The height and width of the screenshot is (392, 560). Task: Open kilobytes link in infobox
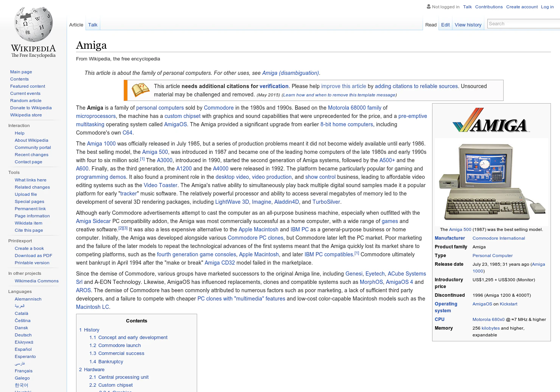pyautogui.click(x=491, y=328)
